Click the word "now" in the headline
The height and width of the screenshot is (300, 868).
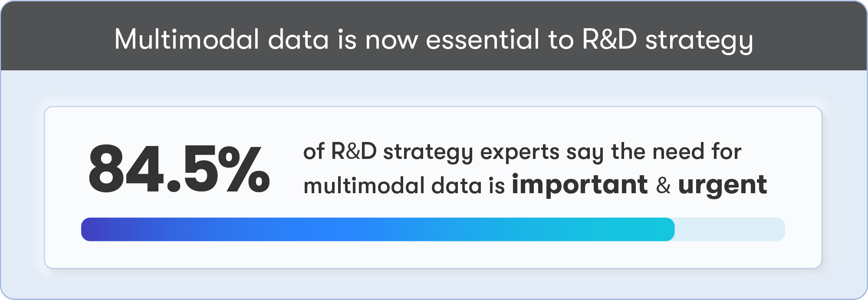(391, 40)
